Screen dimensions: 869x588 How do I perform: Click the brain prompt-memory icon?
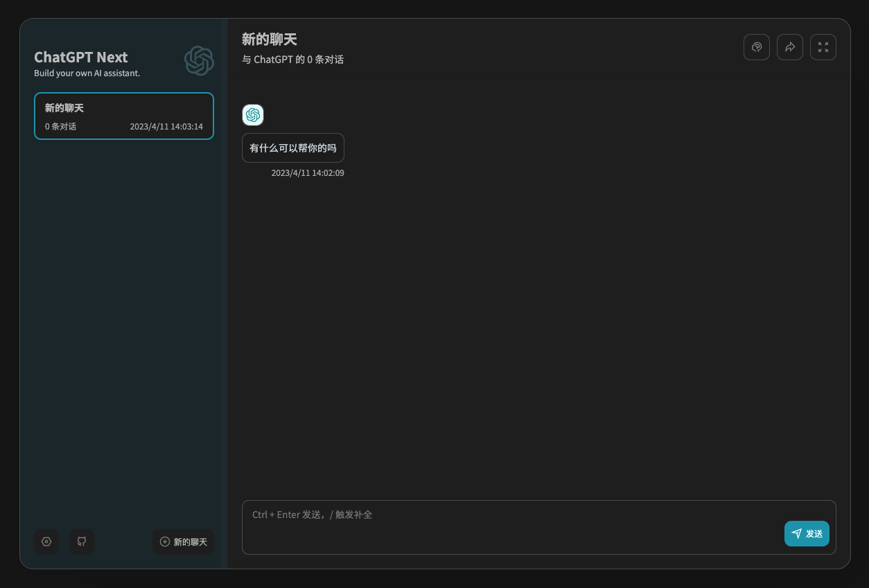pos(757,47)
